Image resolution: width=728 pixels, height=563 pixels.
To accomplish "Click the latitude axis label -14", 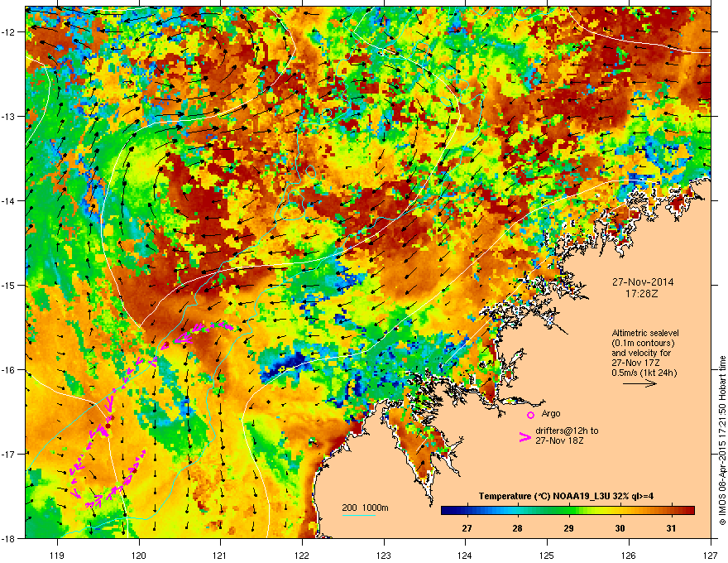I will pyautogui.click(x=8, y=201).
